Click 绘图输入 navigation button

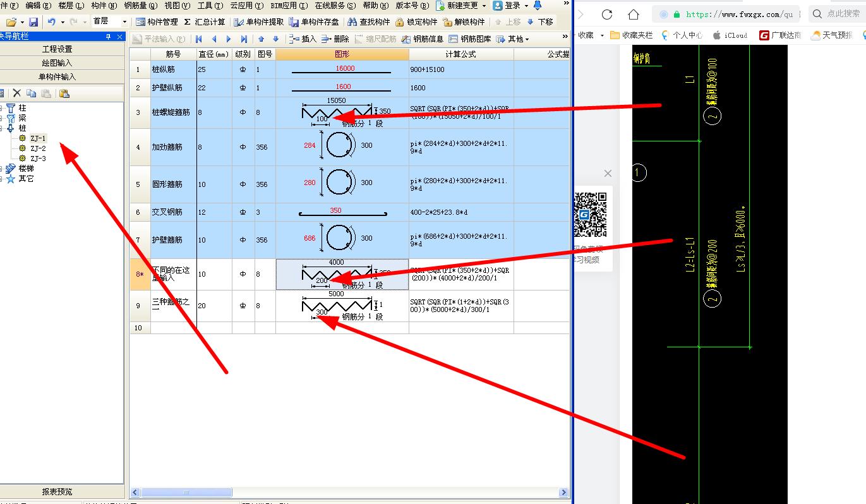coord(57,63)
